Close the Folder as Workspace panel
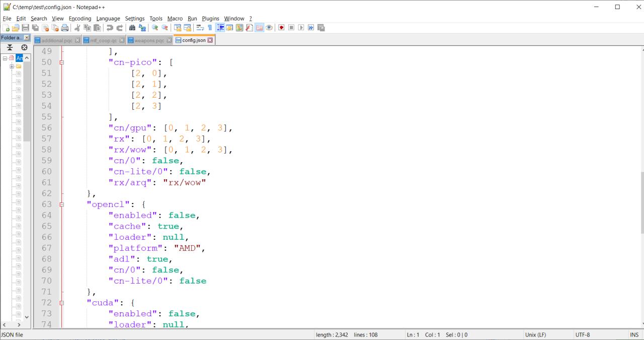The height and width of the screenshot is (340, 644). pos(27,38)
